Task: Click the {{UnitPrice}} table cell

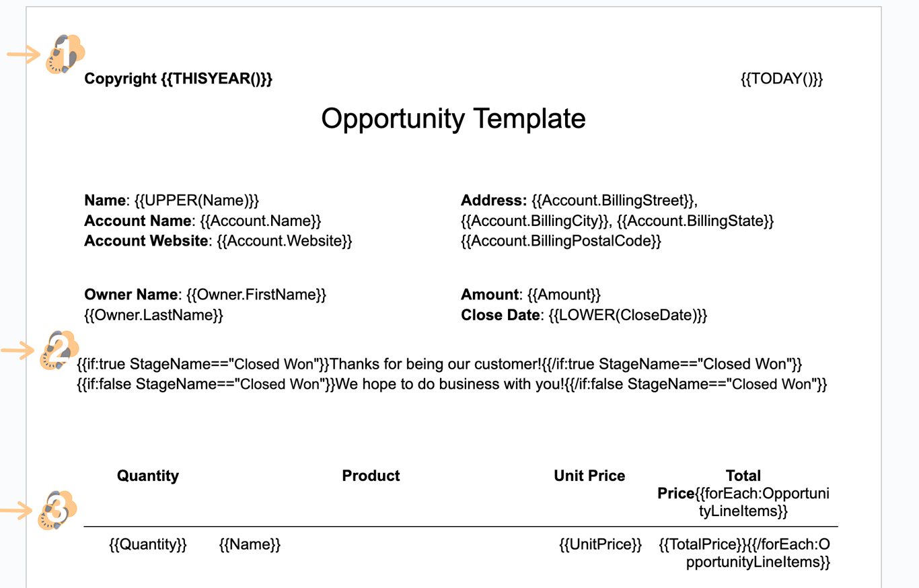Action: pos(600,544)
